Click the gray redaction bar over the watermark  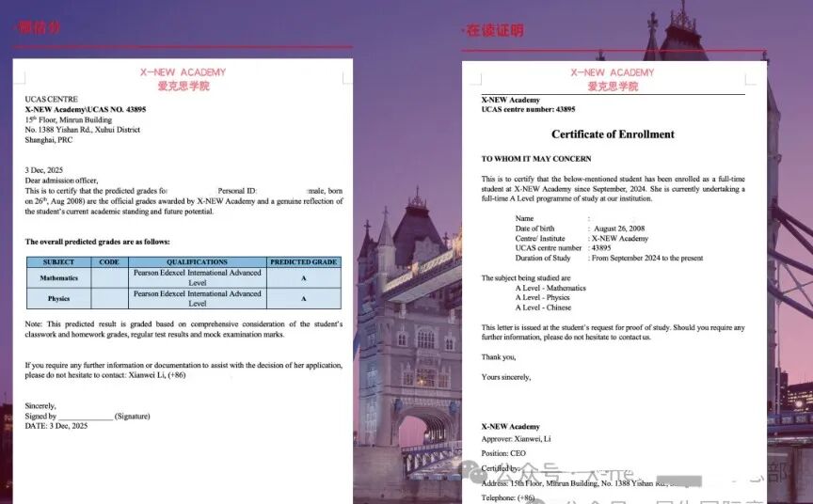point(678,480)
